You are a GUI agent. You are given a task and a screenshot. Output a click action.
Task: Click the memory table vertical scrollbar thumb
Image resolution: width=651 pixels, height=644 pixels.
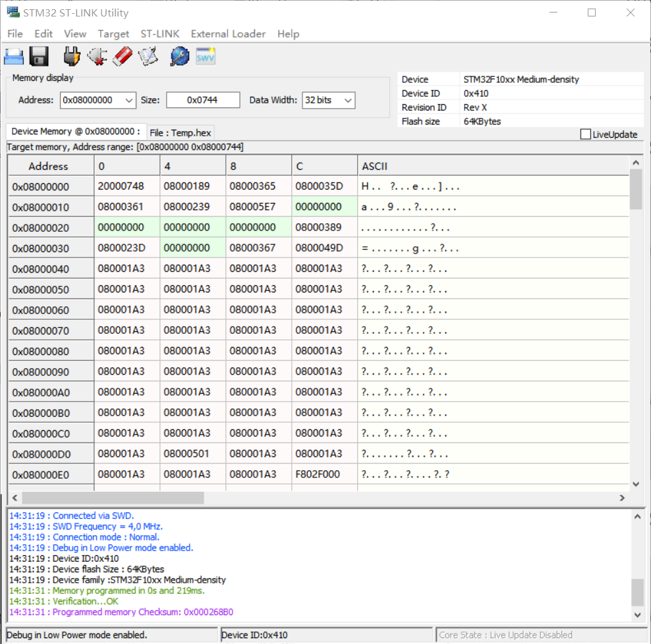(x=636, y=189)
